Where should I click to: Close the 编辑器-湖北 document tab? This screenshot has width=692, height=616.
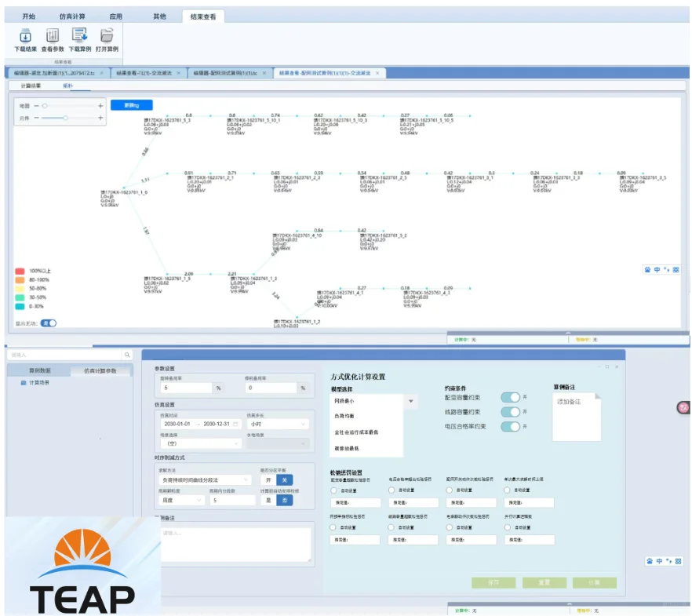(x=101, y=73)
